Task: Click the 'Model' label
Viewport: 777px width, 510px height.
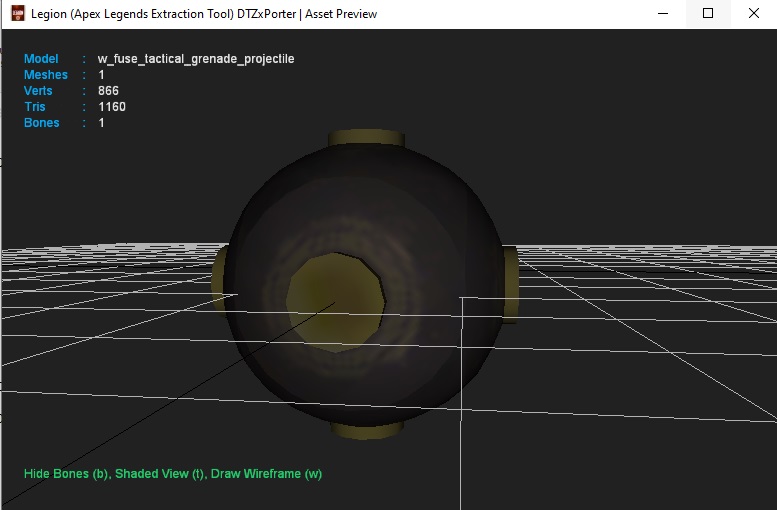Action: coord(41,58)
